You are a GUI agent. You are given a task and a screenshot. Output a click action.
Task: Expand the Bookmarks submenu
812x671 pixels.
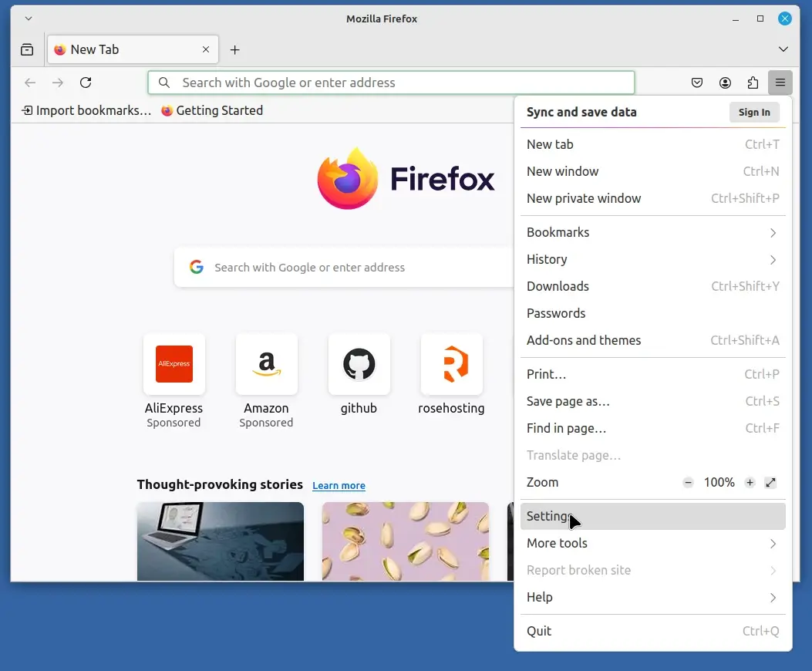pos(652,233)
